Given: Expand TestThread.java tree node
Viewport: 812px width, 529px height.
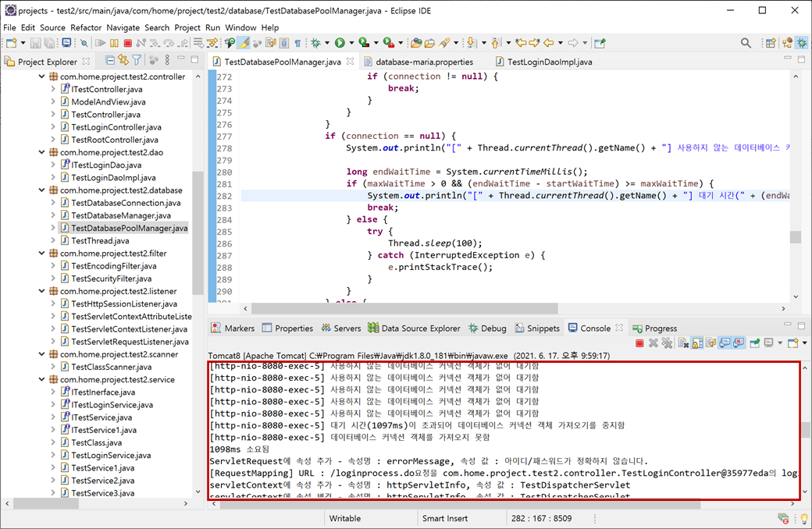Looking at the screenshot, I should coord(53,240).
